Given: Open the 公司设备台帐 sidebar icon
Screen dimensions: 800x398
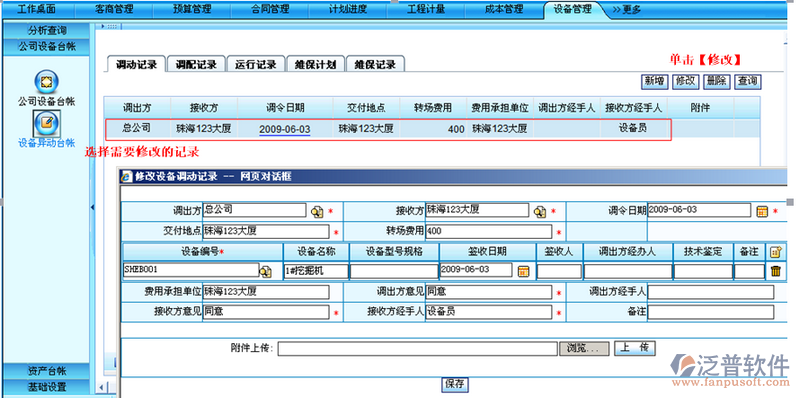Looking at the screenshot, I should (46, 82).
